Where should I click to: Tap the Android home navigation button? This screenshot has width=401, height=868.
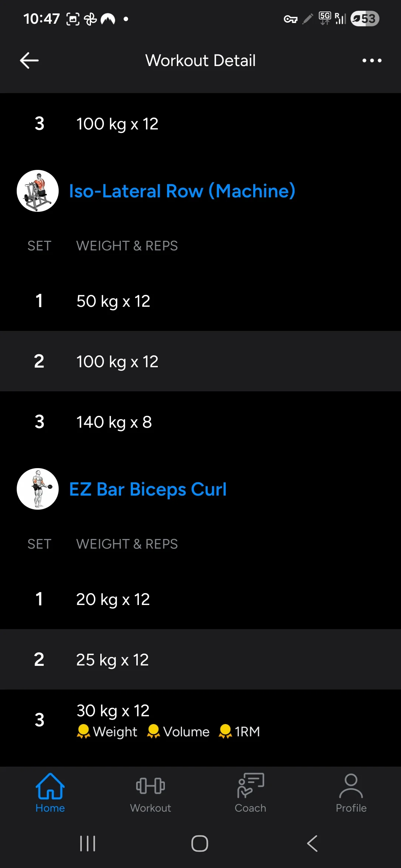pyautogui.click(x=200, y=844)
